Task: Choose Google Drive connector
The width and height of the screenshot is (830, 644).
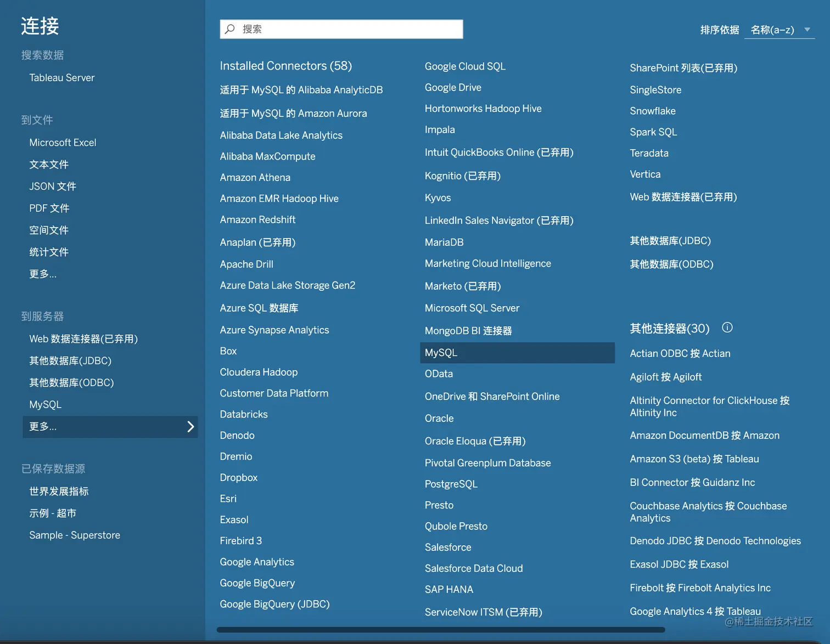Action: (453, 88)
